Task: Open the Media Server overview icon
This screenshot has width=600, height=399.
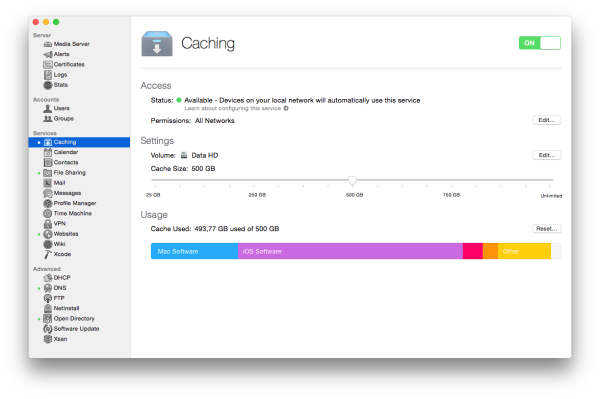Action: coord(47,44)
